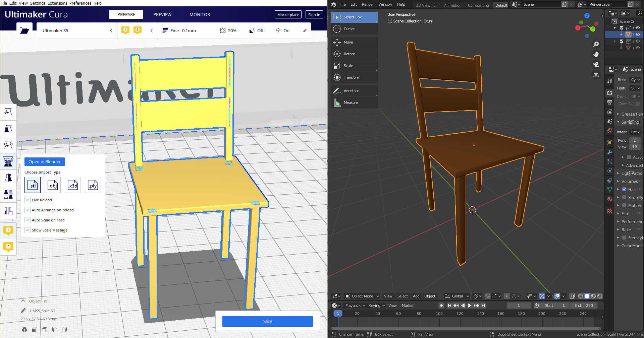Open Feature Set dropdown showing Su
This screenshot has width=644, height=338.
click(x=635, y=88)
